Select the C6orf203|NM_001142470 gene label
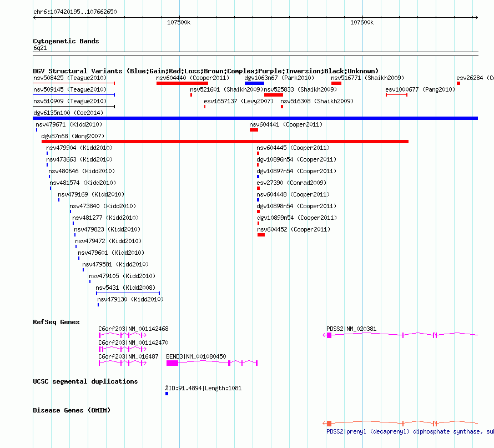 (x=133, y=343)
